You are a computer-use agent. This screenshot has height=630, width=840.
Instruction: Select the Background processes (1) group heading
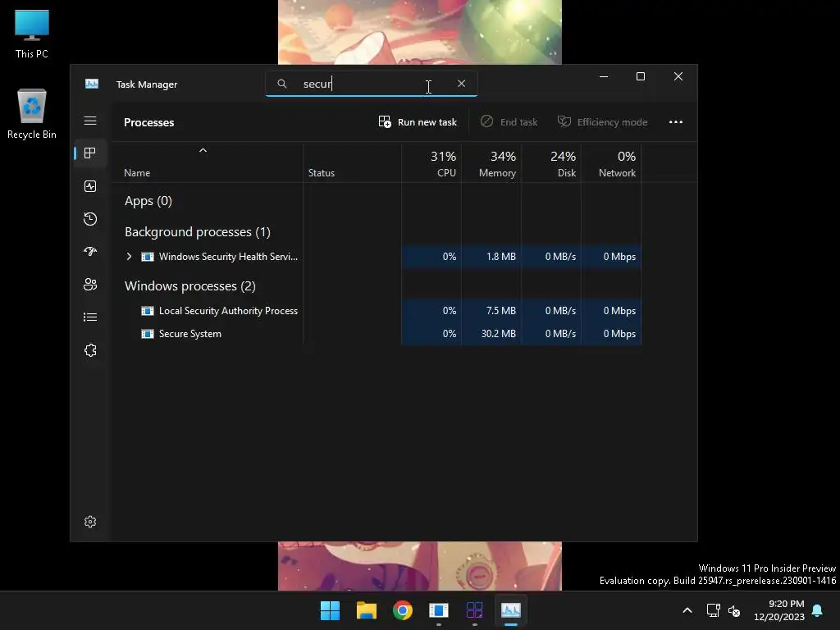pyautogui.click(x=198, y=232)
